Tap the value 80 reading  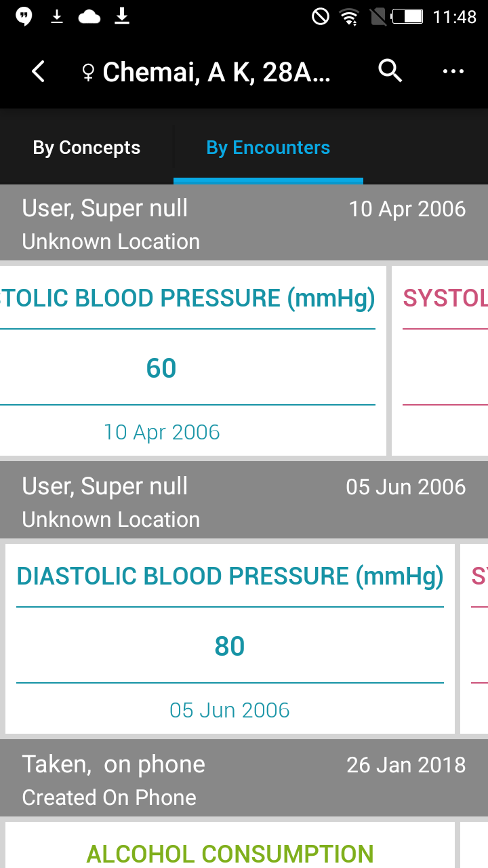pos(230,646)
